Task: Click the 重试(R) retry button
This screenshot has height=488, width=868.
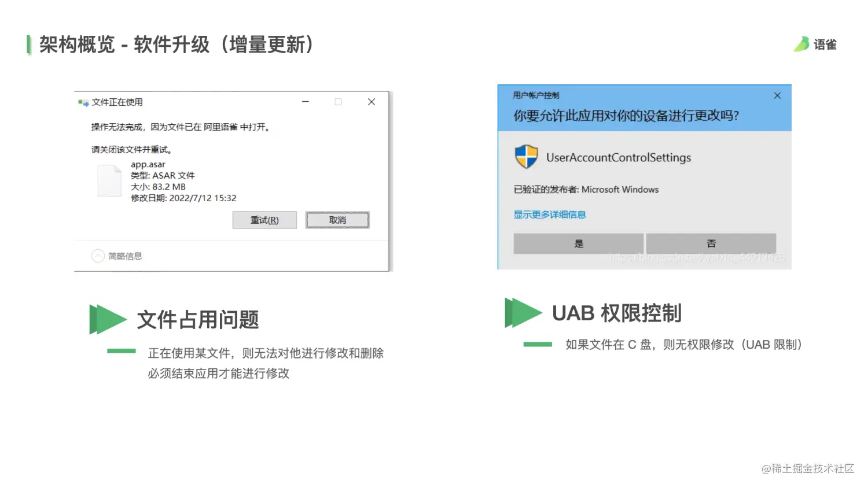Action: [x=264, y=220]
